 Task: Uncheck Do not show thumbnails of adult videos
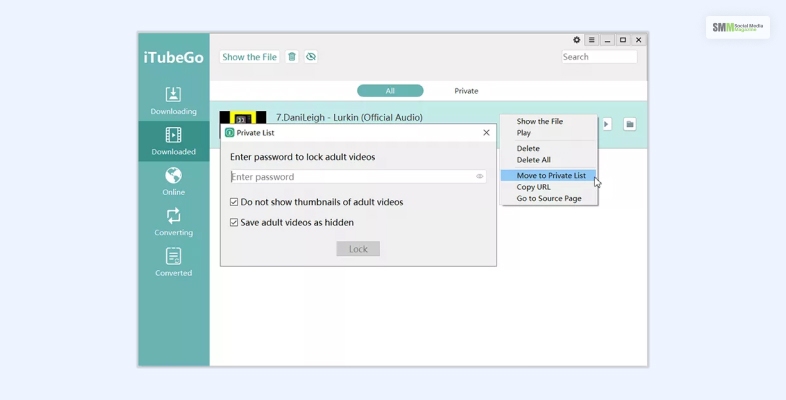pos(234,202)
